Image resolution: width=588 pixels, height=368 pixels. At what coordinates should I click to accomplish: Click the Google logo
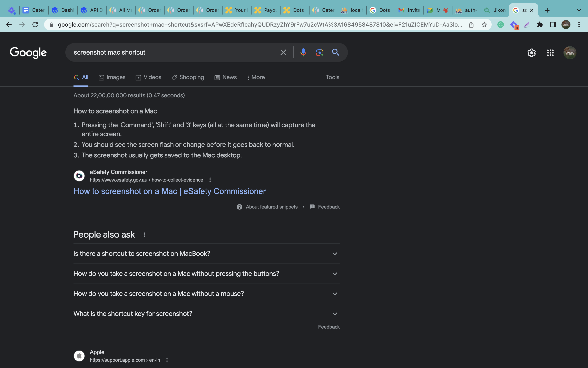pyautogui.click(x=28, y=53)
